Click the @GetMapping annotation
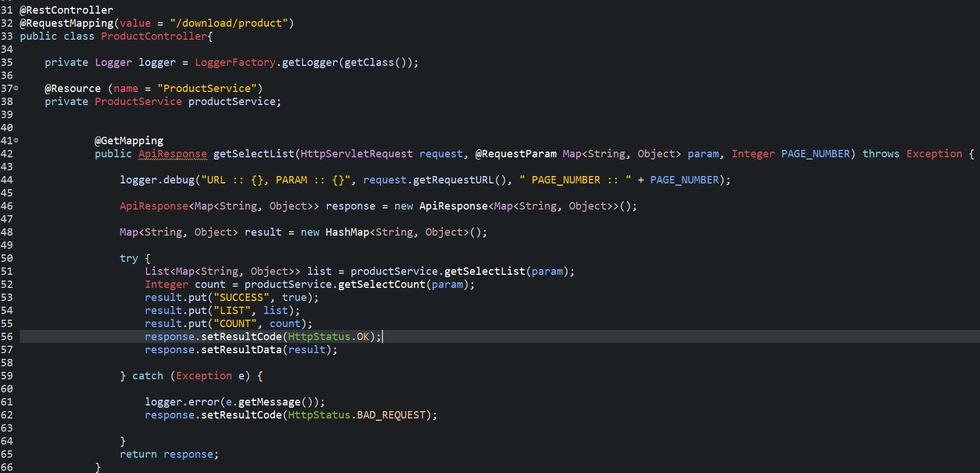Image resolution: width=980 pixels, height=473 pixels. click(129, 141)
